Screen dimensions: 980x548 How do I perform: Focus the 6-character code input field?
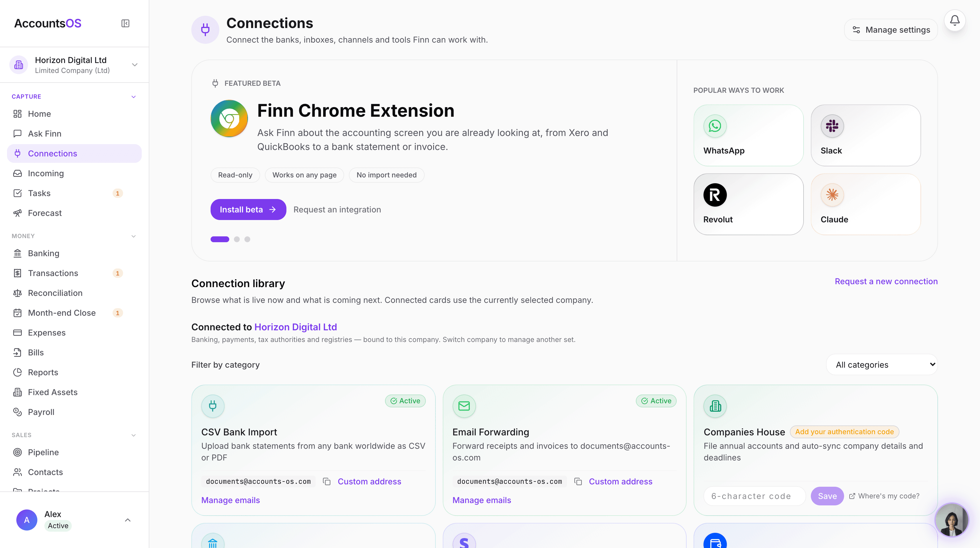755,496
